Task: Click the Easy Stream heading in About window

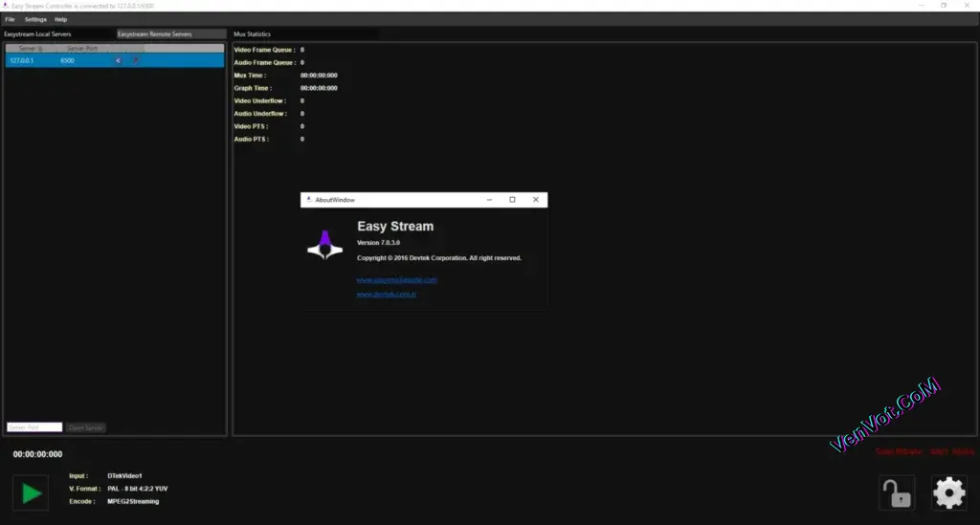Action: 395,226
